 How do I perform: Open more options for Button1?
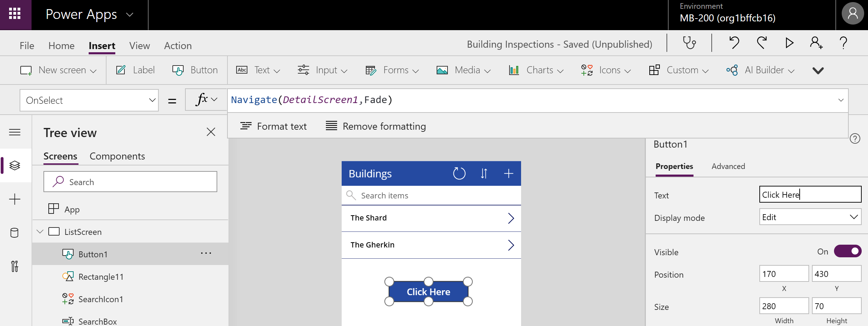[x=206, y=253]
